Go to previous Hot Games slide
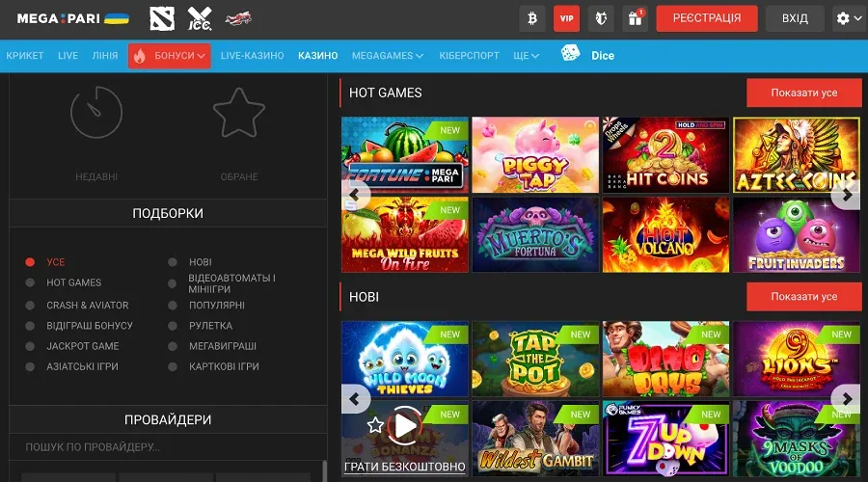This screenshot has height=482, width=868. (354, 195)
